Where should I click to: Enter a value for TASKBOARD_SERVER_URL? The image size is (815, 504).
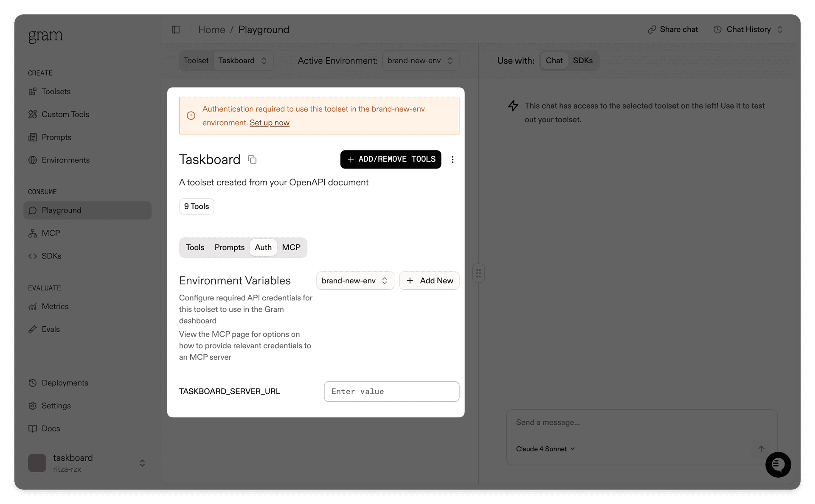(391, 391)
